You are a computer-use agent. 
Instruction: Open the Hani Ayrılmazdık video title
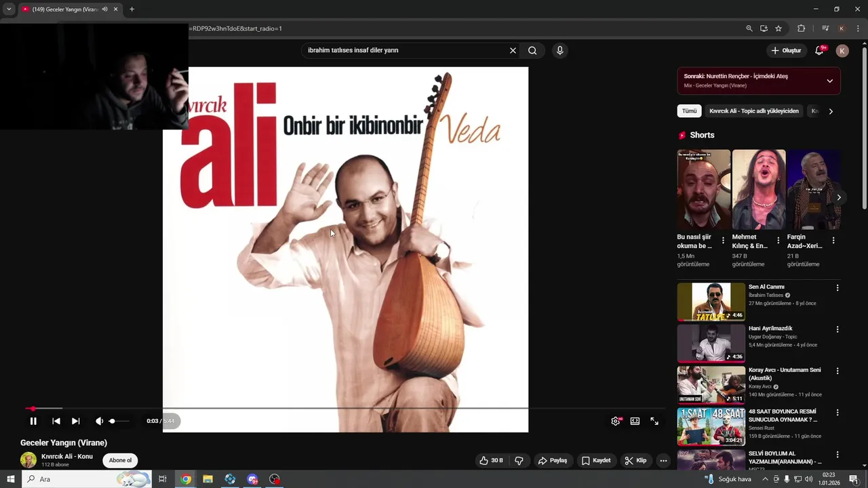(x=770, y=329)
